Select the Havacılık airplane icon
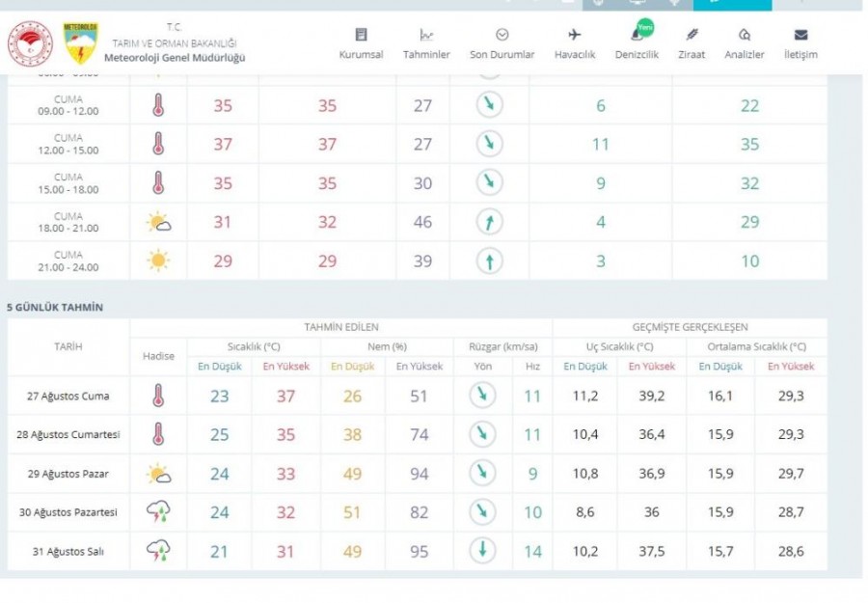 (x=575, y=43)
